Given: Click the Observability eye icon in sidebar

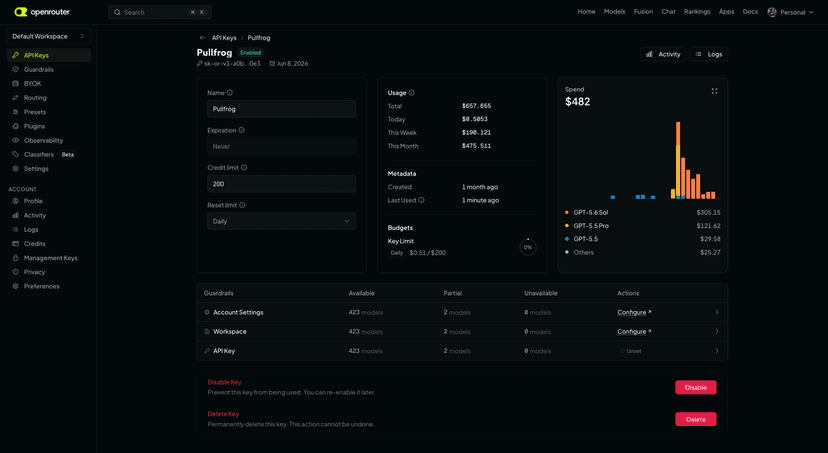Looking at the screenshot, I should coord(15,140).
